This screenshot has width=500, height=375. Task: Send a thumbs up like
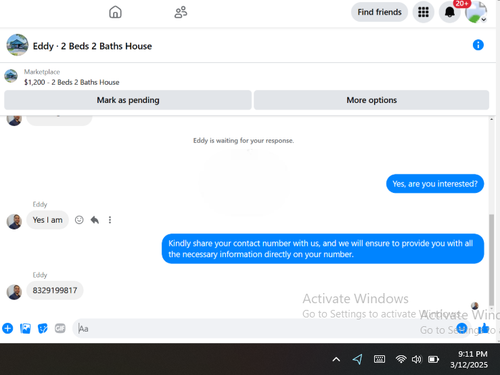[484, 328]
